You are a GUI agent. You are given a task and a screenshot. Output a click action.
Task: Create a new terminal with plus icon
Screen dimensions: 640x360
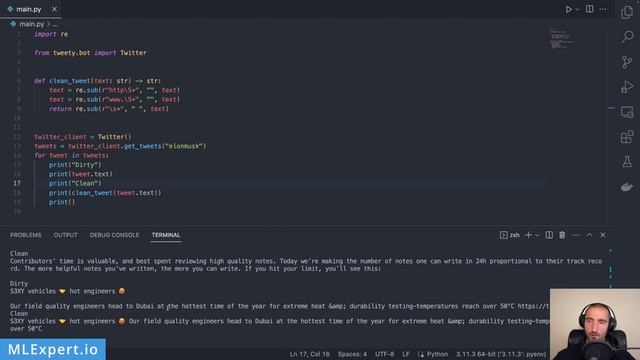pyautogui.click(x=528, y=235)
